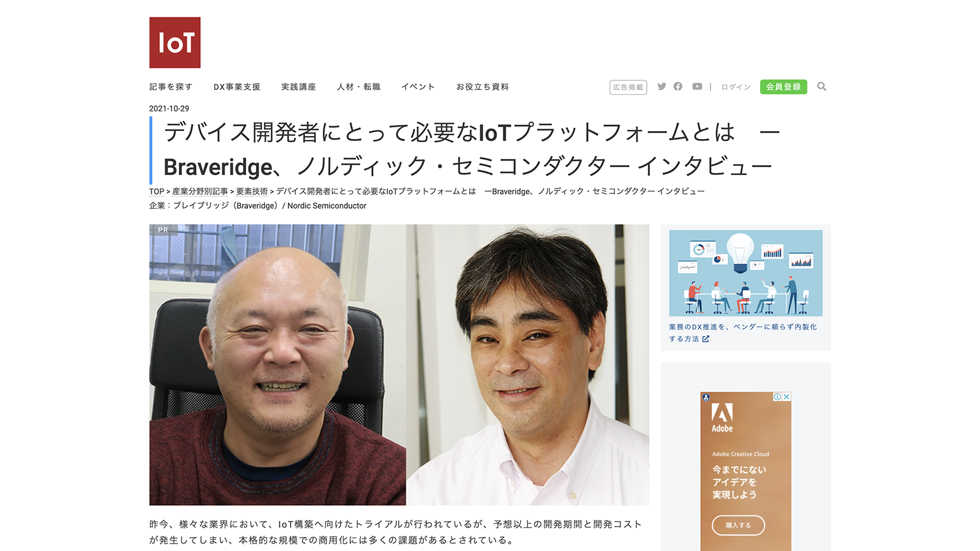Click the ad info icon

tap(777, 397)
